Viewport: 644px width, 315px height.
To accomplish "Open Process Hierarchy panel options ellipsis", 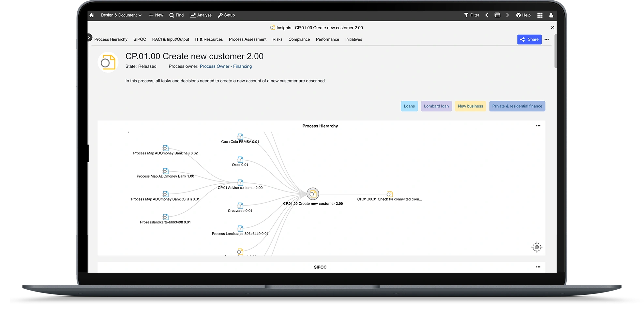I will click(x=538, y=126).
